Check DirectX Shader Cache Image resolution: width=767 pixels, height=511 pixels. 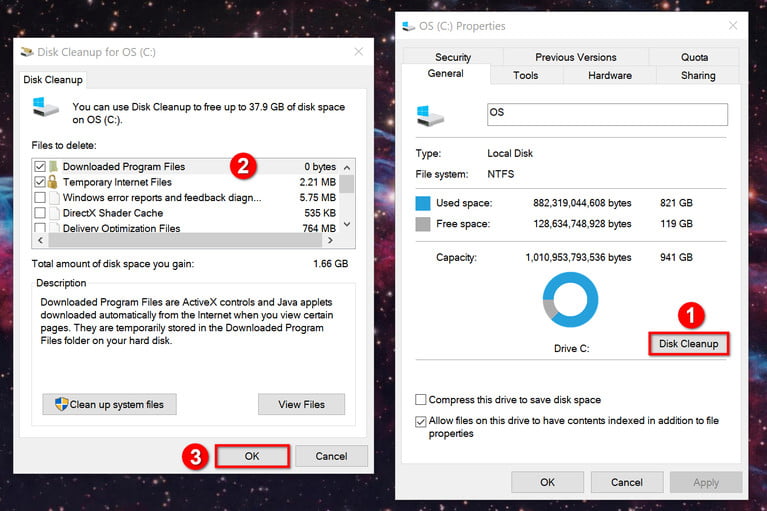40,213
